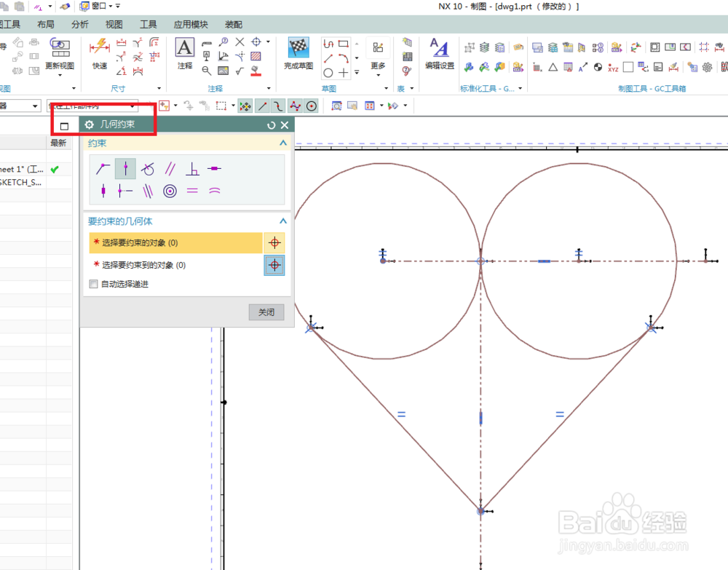The height and width of the screenshot is (570, 728).
Task: Select the Collinear constraint icon
Action: point(148,191)
